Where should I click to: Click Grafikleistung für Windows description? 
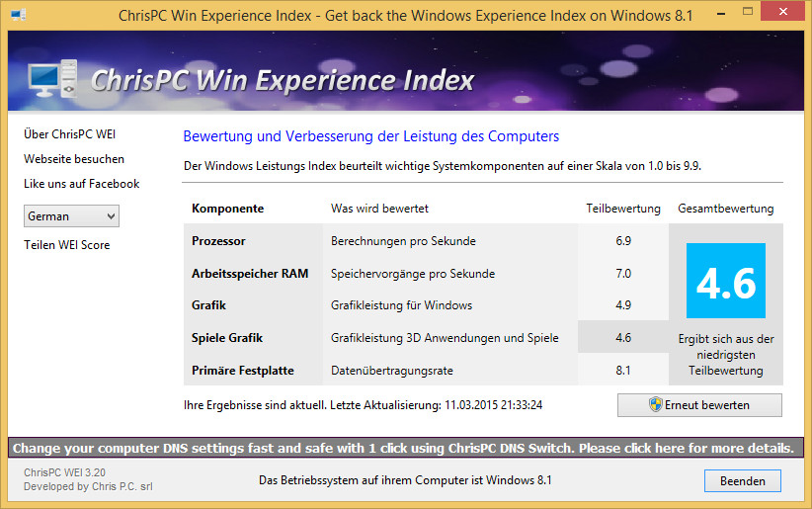[x=401, y=305]
